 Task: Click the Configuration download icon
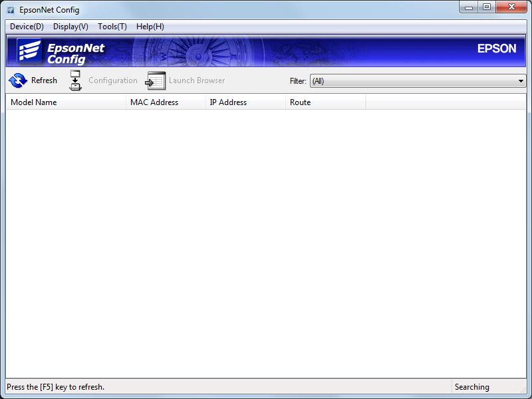(75, 80)
